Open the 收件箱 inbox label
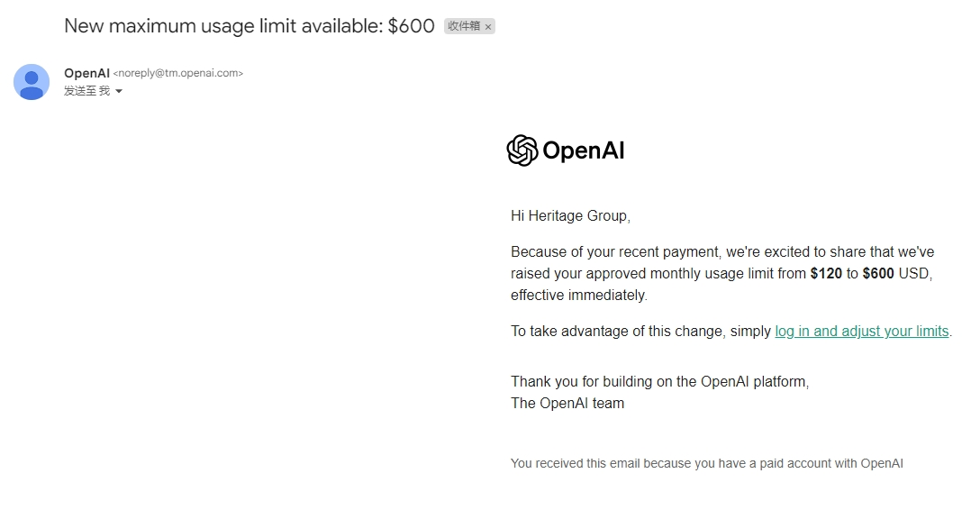Viewport: 980px width, 519px height. [464, 25]
